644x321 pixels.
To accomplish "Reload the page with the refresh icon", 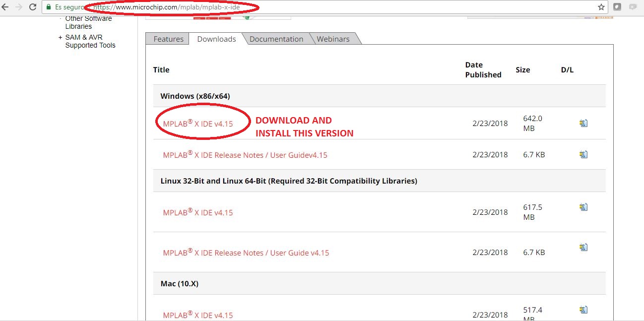I will pos(33,7).
